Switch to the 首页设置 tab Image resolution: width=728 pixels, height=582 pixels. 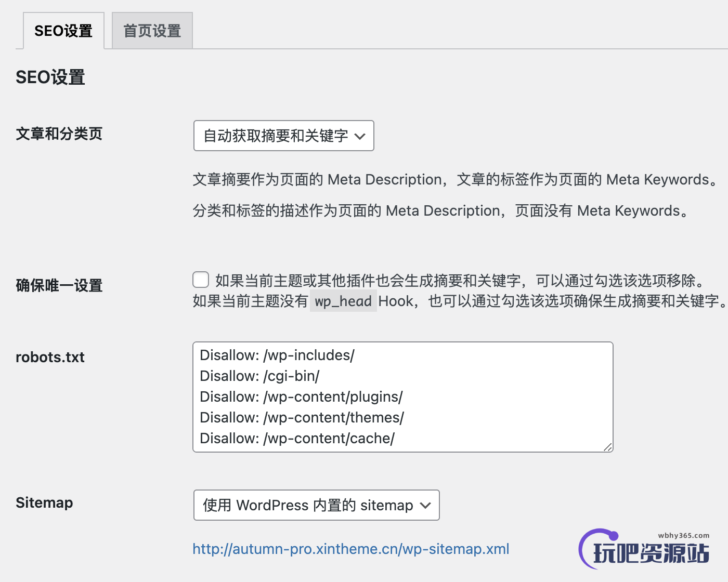[x=151, y=30]
